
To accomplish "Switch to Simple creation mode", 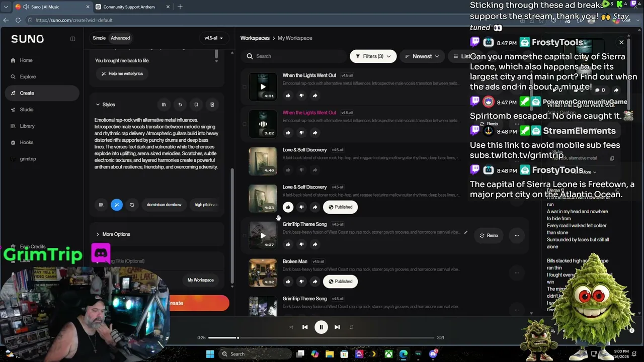I will [99, 38].
